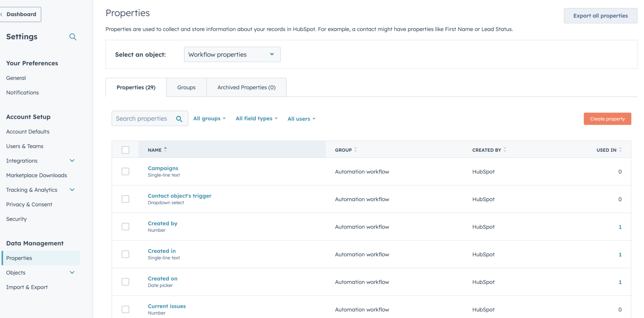Check the Created on row checkbox
Image resolution: width=644 pixels, height=318 pixels.
(x=125, y=282)
